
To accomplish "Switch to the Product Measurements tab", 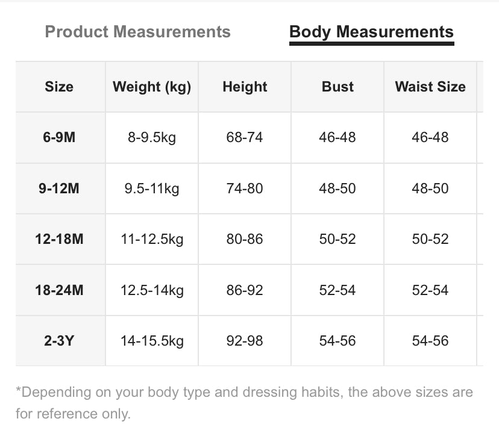I will point(137,32).
